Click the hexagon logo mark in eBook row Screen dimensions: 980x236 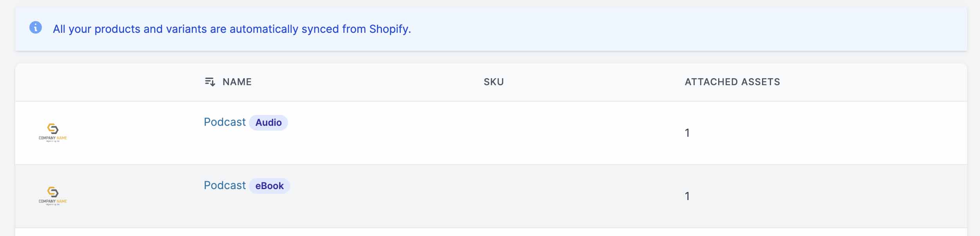point(53,192)
